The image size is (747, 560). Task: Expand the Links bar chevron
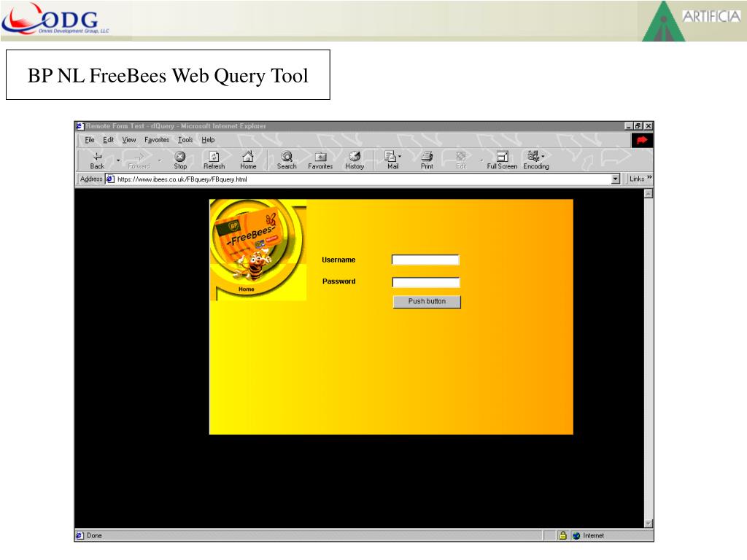pos(649,177)
